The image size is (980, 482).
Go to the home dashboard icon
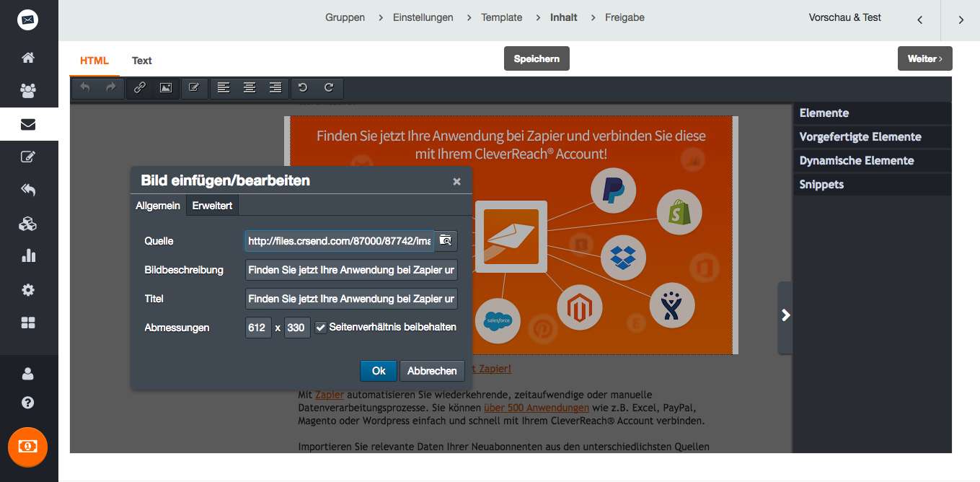28,58
